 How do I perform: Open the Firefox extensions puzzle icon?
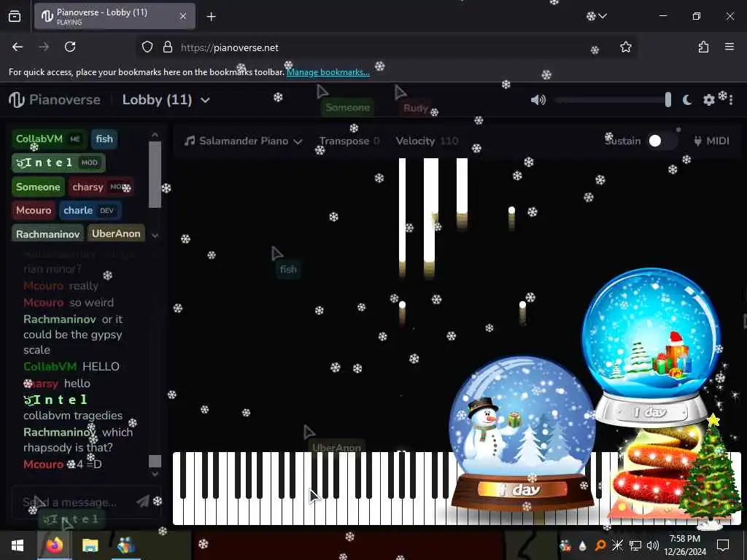703,47
